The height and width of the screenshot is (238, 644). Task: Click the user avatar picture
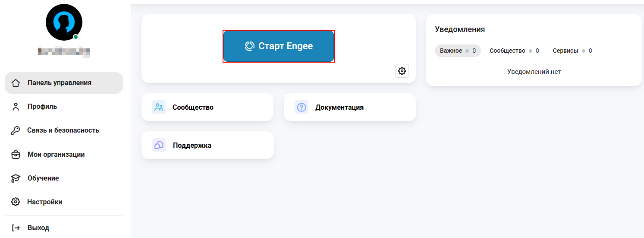[x=64, y=22]
